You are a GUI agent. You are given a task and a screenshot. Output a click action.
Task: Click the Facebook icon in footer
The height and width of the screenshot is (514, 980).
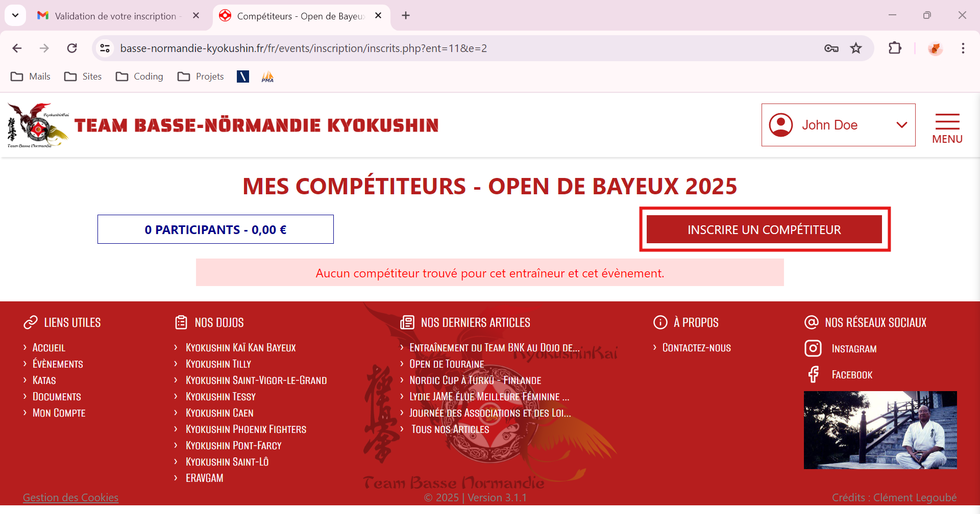pos(813,375)
